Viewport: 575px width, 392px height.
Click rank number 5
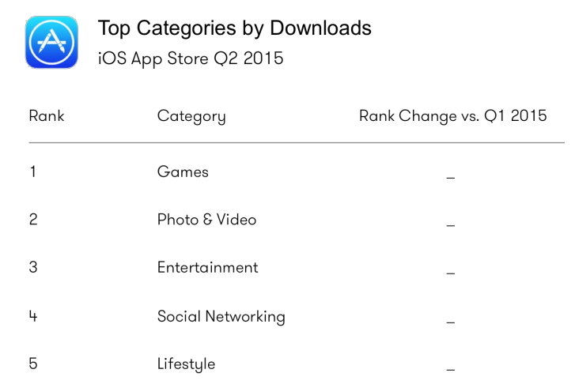(x=33, y=364)
